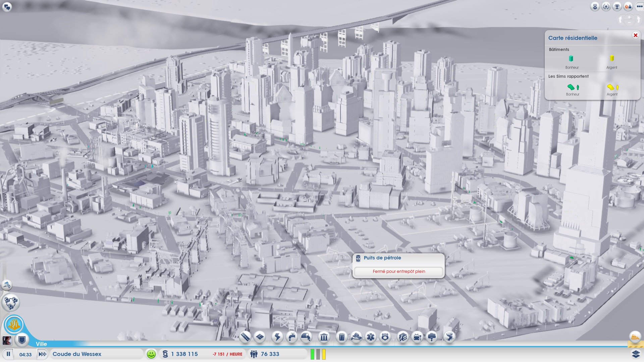The width and height of the screenshot is (644, 362).
Task: Click the bulldozer demolish tool
Action: click(635, 337)
